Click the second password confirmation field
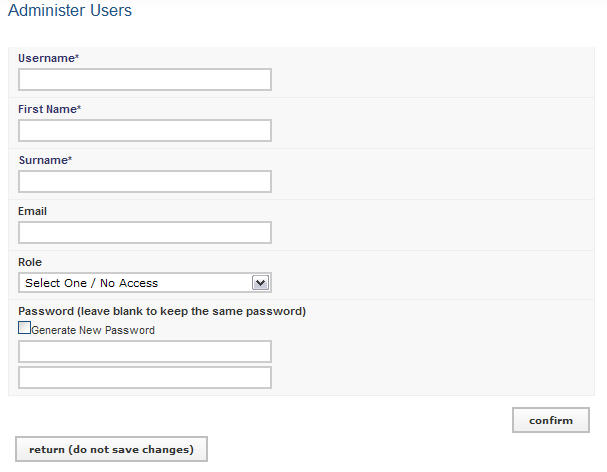Screen dimensions: 607x472 145,377
